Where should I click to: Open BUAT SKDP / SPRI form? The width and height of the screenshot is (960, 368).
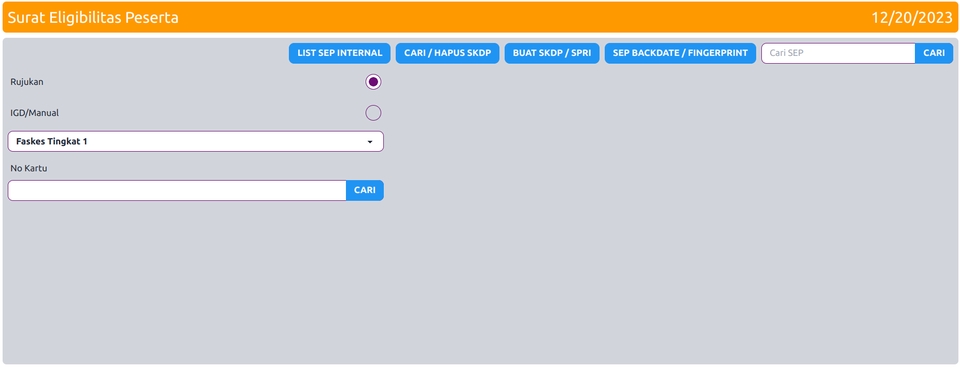click(x=552, y=53)
